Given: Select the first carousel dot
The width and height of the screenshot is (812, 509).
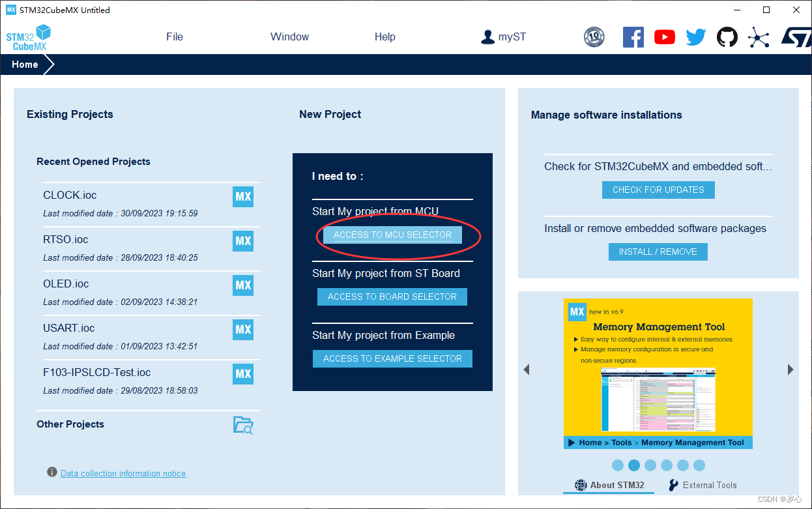Looking at the screenshot, I should point(618,465).
